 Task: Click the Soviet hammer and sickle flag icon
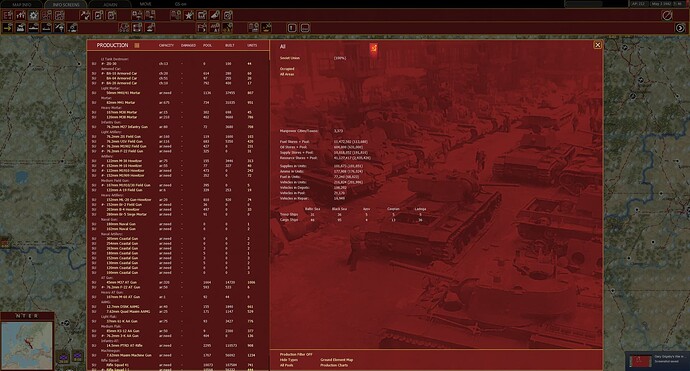[373, 47]
